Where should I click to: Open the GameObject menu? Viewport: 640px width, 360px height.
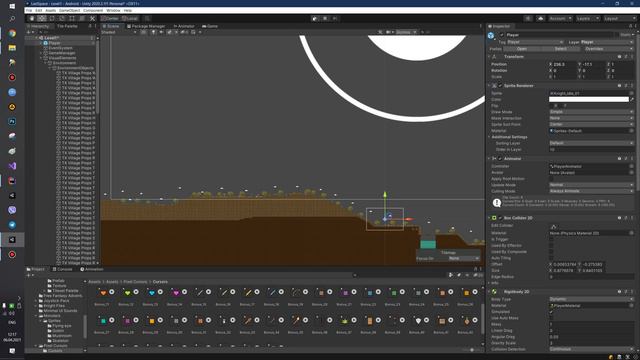[69, 10]
